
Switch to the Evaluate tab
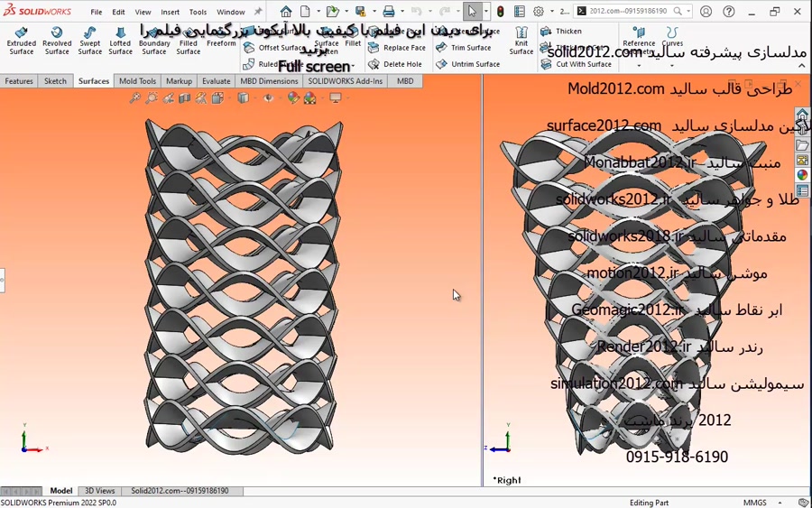coord(216,81)
